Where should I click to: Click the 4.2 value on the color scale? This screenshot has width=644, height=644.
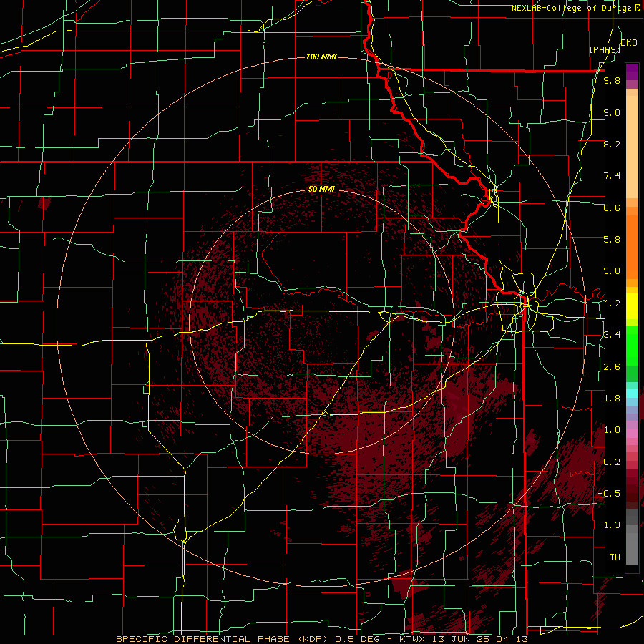[612, 303]
